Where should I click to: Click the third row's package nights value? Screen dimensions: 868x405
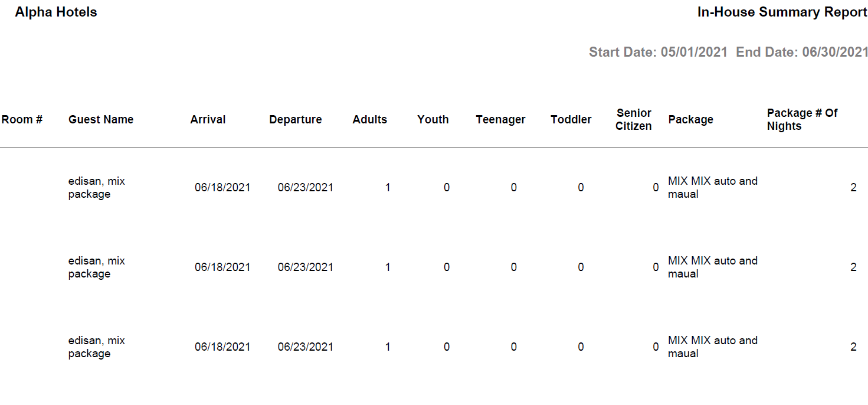pyautogui.click(x=853, y=347)
